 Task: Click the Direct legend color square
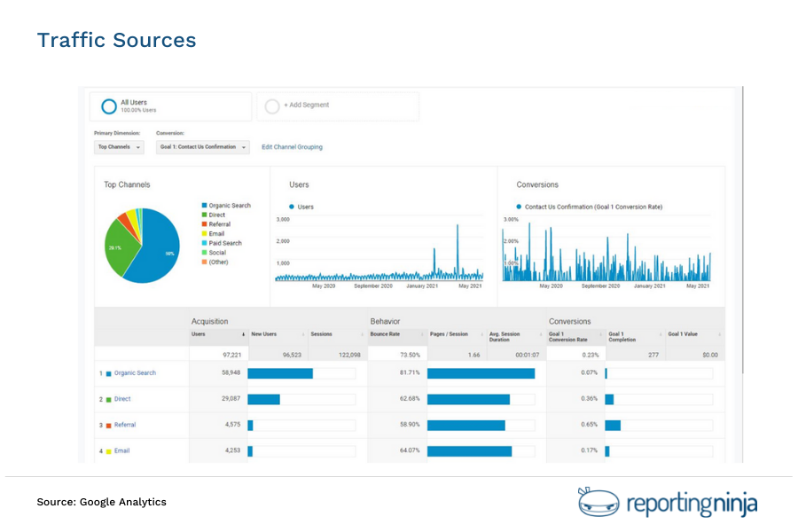[x=206, y=213]
